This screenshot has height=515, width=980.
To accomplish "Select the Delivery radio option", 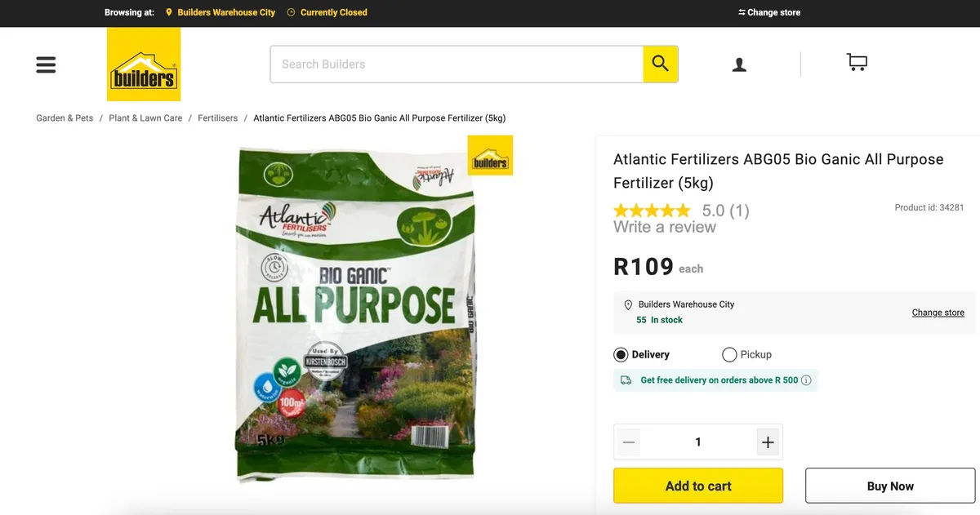I will click(x=621, y=355).
